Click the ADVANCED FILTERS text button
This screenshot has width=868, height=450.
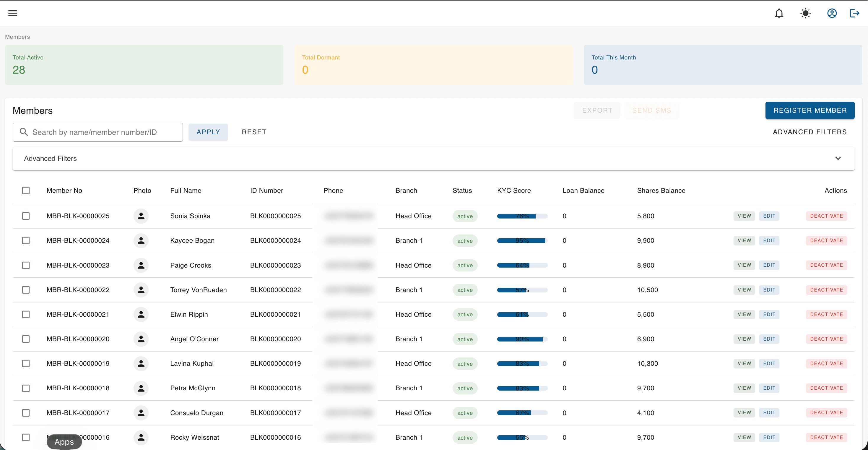pos(810,132)
